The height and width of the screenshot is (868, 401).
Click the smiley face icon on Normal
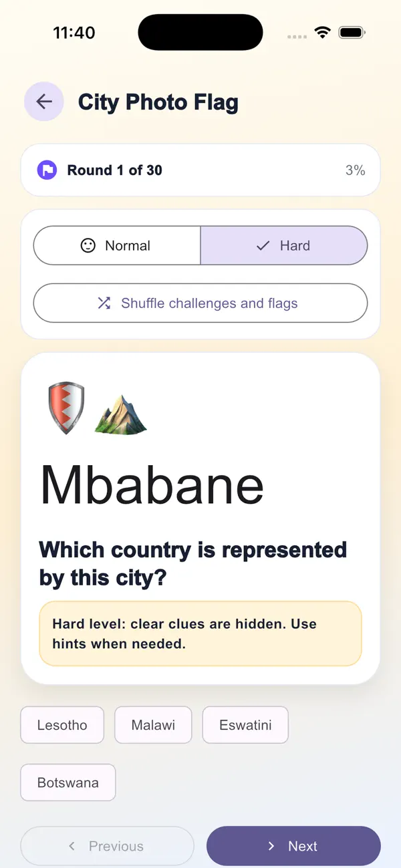point(88,245)
